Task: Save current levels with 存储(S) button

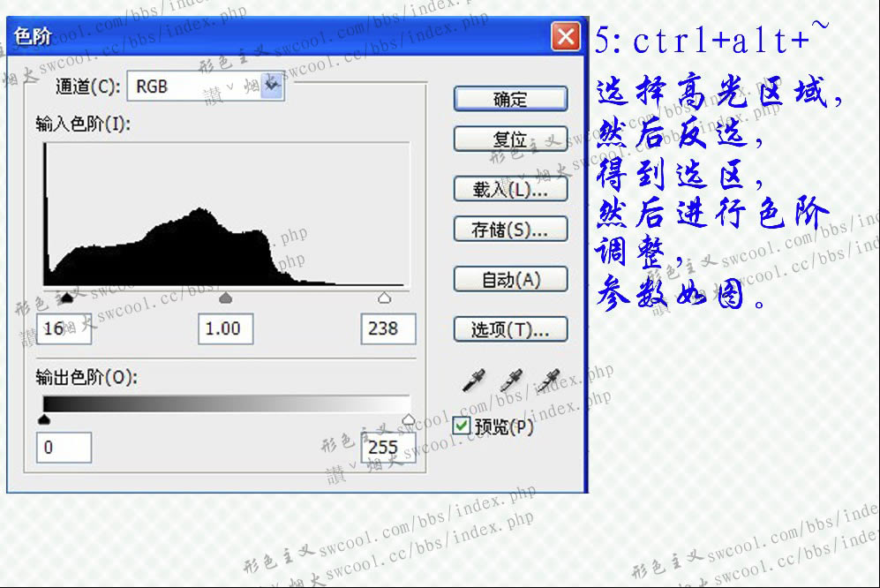Action: pos(510,229)
